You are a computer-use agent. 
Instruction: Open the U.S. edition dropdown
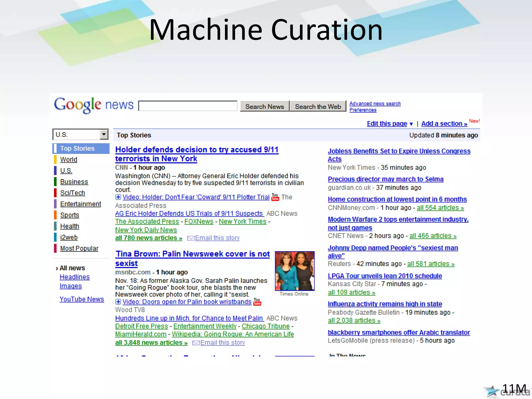[x=81, y=135]
